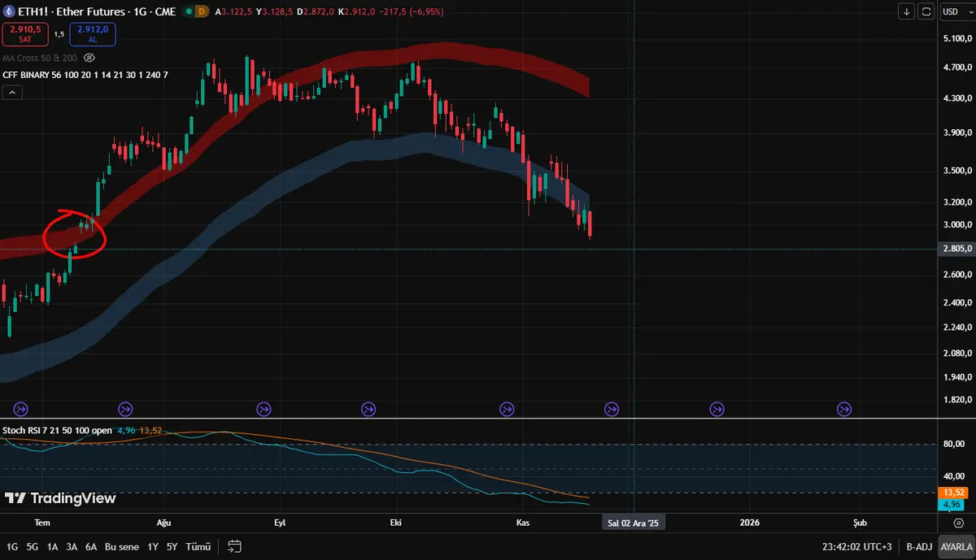This screenshot has height=560, width=976.
Task: Click the leftmost event marker on the chart
Action: pyautogui.click(x=22, y=409)
